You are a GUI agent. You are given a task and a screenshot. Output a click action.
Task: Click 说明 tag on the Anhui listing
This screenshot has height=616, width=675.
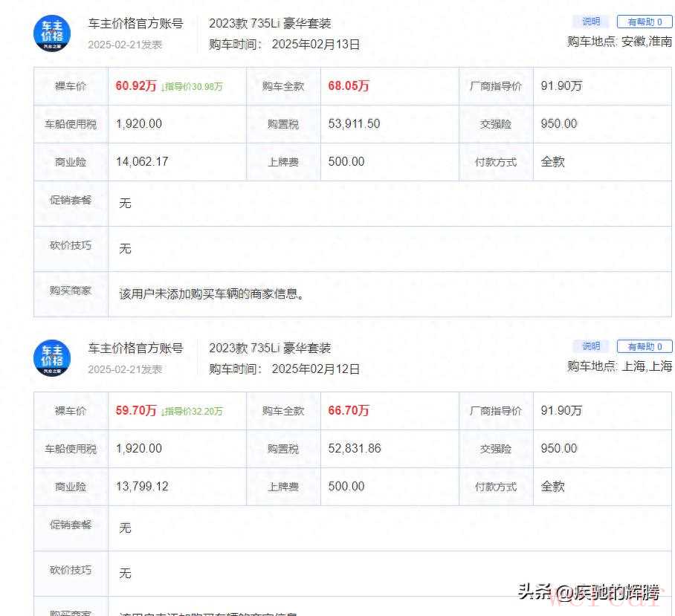(590, 22)
